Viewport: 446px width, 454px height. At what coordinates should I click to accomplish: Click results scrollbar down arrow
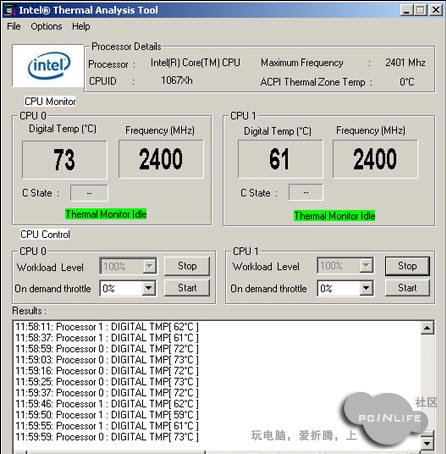[427, 443]
